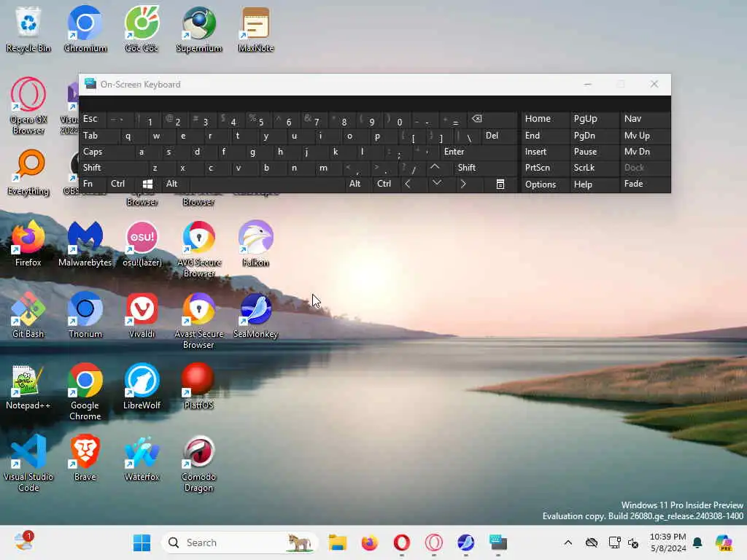Viewport: 747px width, 560px height.
Task: Click the PrtScn key
Action: point(545,168)
